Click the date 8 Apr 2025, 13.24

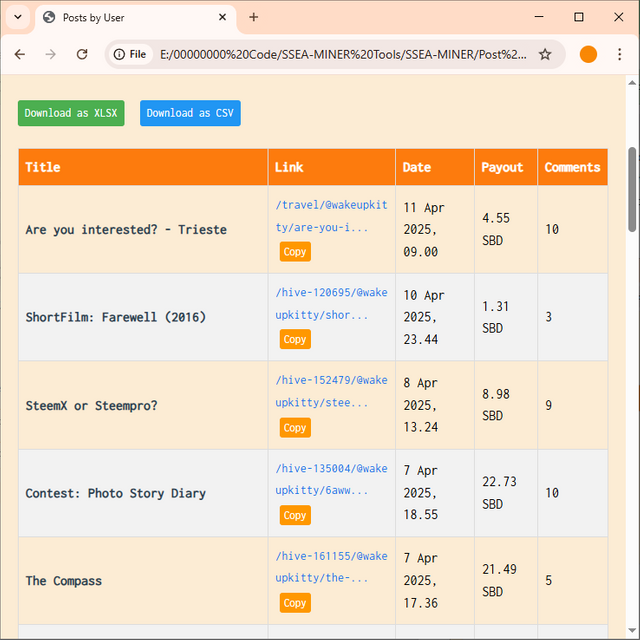coord(420,405)
